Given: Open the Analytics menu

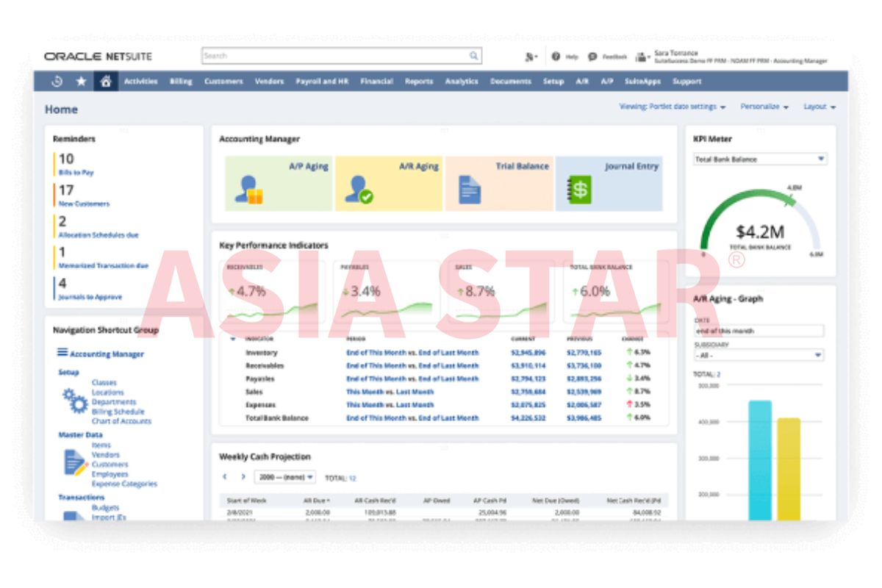Looking at the screenshot, I should pos(462,82).
